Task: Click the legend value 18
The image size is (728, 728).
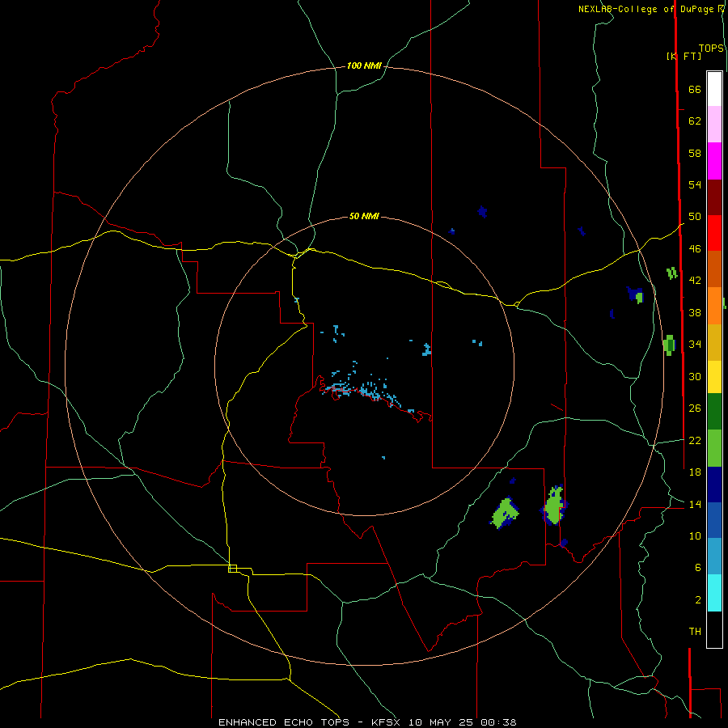Action: [695, 472]
